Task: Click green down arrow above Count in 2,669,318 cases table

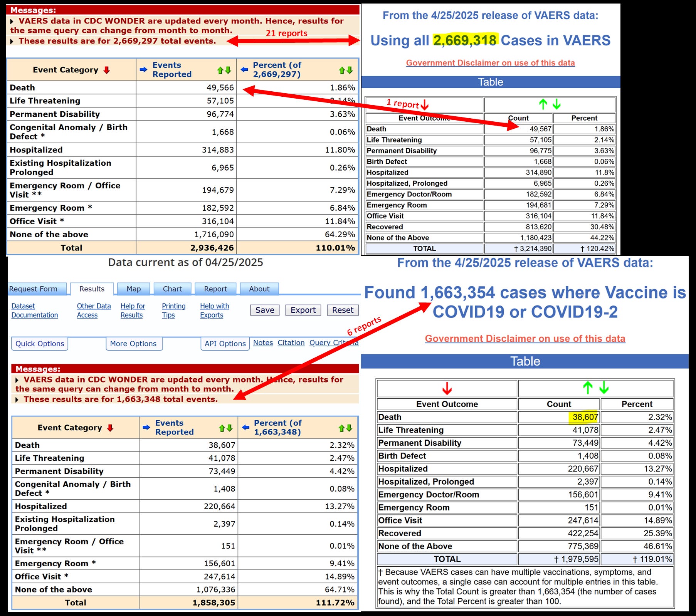Action: coord(556,104)
